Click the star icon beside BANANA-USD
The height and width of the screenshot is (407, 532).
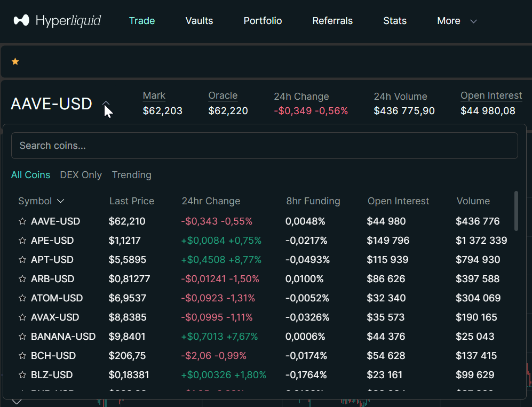[22, 337]
